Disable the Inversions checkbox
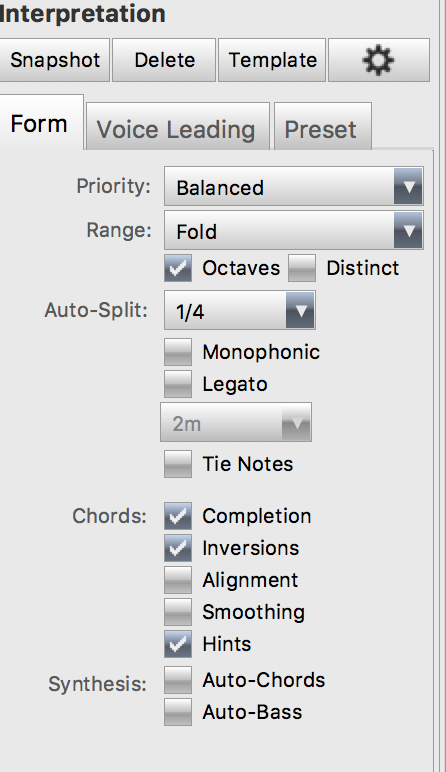This screenshot has height=772, width=446. 178,548
